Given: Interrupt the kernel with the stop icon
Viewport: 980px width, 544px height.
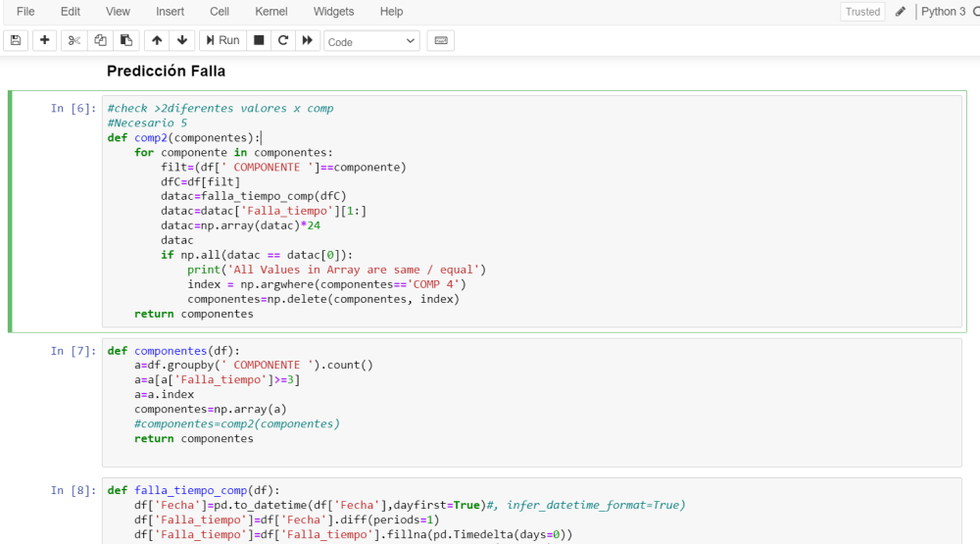Looking at the screenshot, I should click(x=259, y=40).
